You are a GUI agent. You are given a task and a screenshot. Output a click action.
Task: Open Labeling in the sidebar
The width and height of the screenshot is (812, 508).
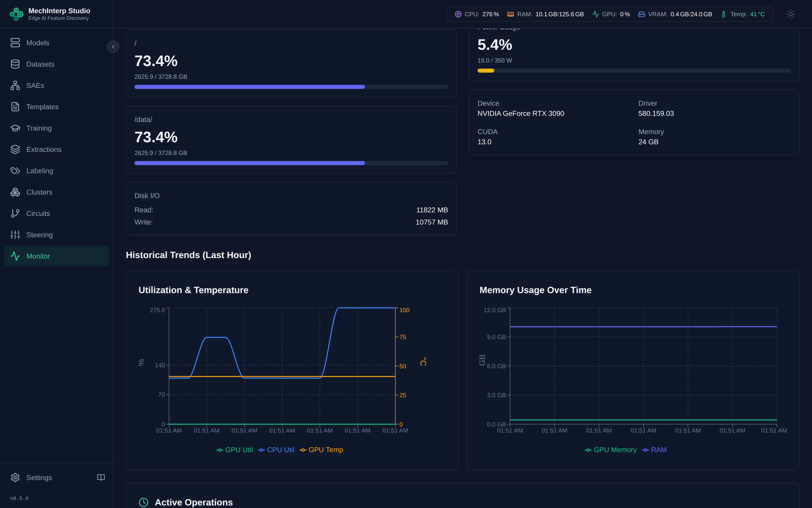click(x=56, y=171)
